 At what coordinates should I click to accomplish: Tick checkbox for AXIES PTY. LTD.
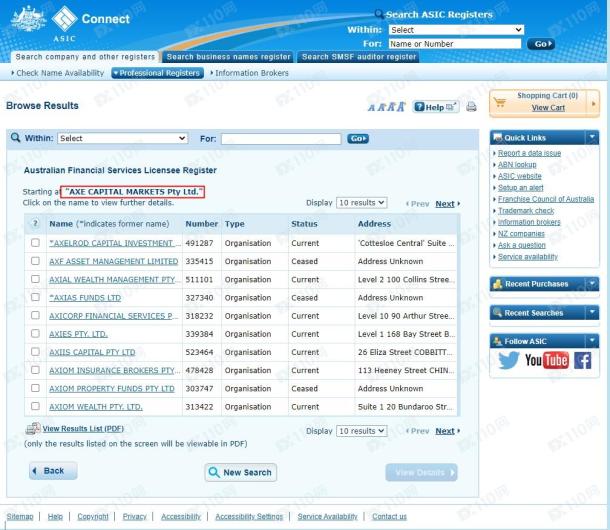point(35,333)
